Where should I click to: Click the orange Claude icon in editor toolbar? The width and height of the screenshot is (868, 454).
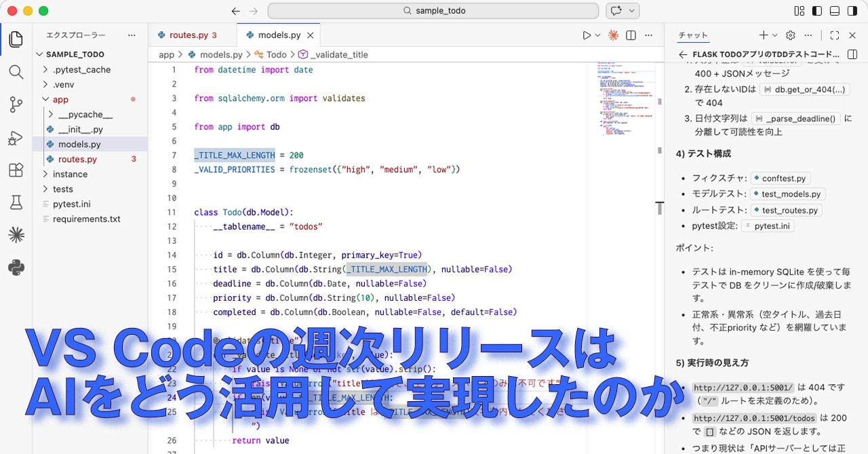(613, 35)
